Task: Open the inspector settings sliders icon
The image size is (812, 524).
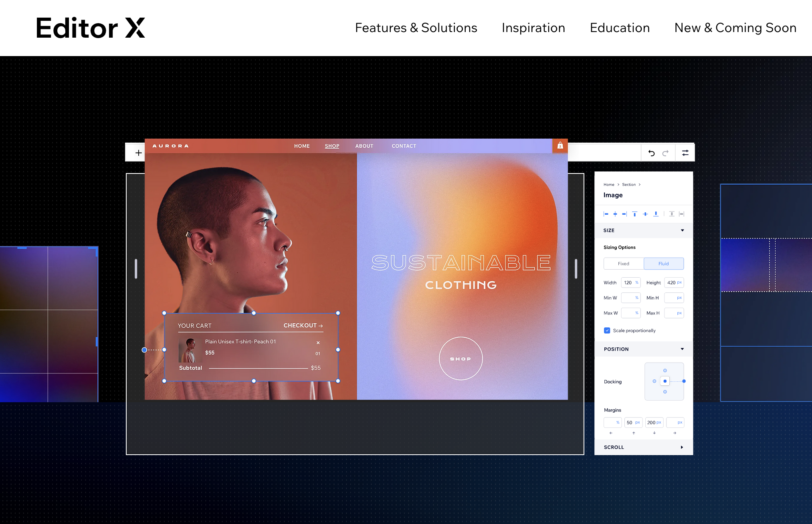Action: point(685,153)
